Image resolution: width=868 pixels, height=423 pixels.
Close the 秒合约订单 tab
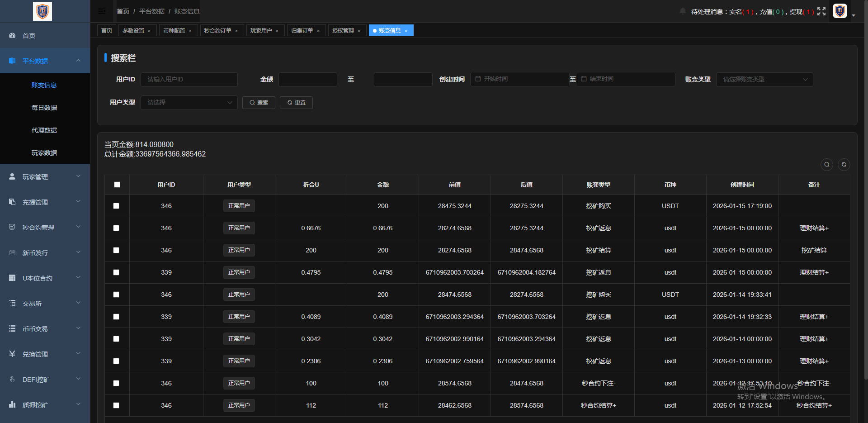click(236, 31)
